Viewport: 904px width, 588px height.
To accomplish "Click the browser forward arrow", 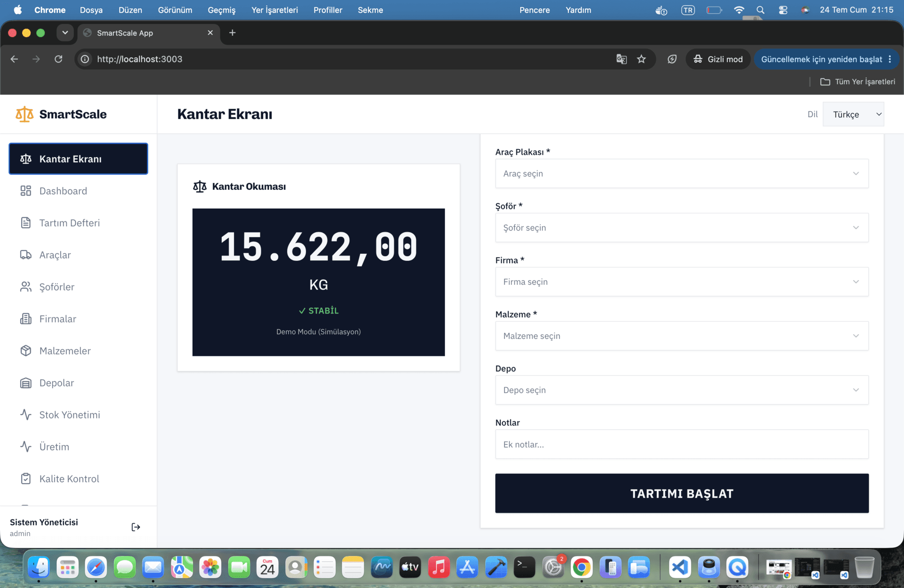I will tap(36, 59).
